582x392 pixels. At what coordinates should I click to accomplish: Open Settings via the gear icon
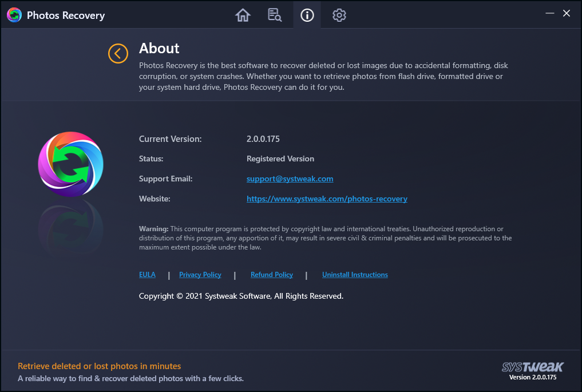[x=339, y=15]
